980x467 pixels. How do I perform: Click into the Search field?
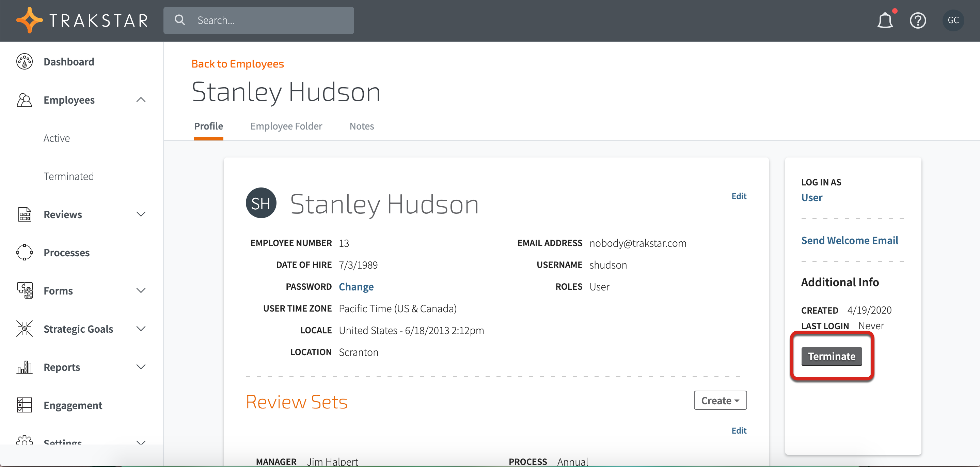point(259,20)
